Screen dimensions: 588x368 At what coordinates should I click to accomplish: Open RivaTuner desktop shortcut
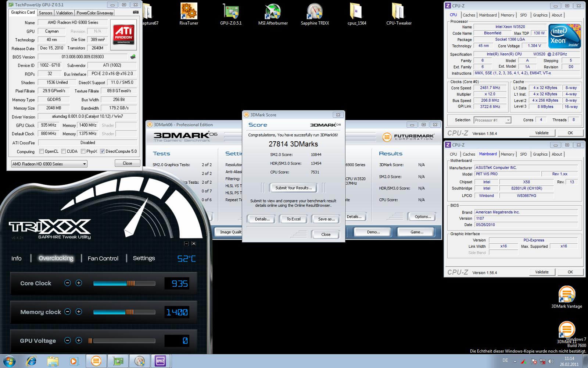(189, 14)
